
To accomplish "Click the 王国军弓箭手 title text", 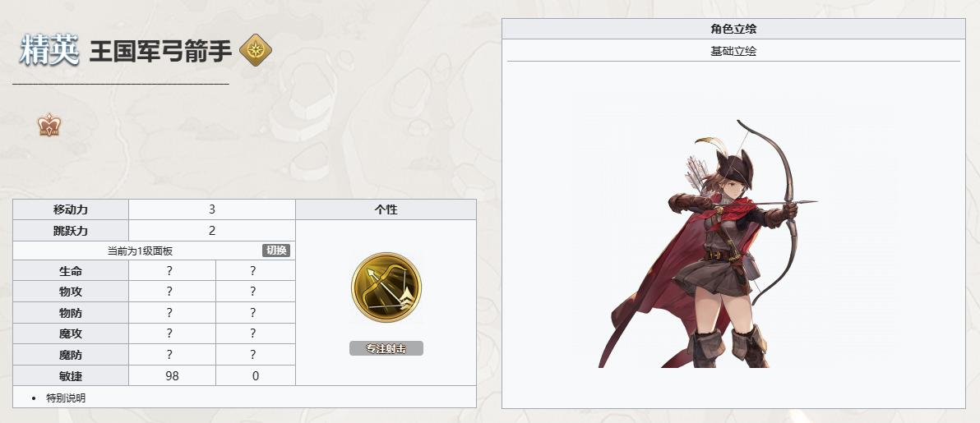I will coord(160,51).
